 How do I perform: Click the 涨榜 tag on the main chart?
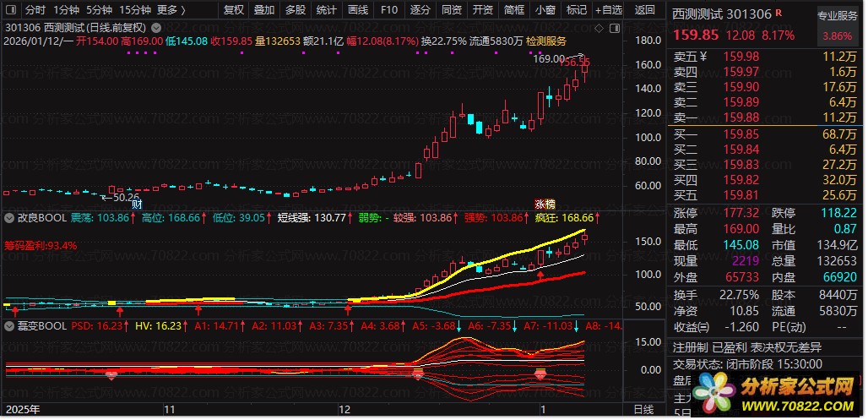point(545,204)
